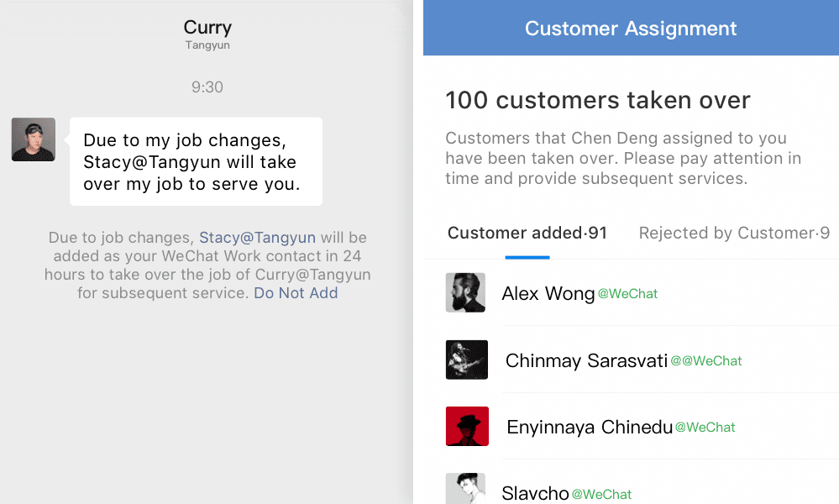Select Chinmay Sarasvati customer entry

[631, 360]
